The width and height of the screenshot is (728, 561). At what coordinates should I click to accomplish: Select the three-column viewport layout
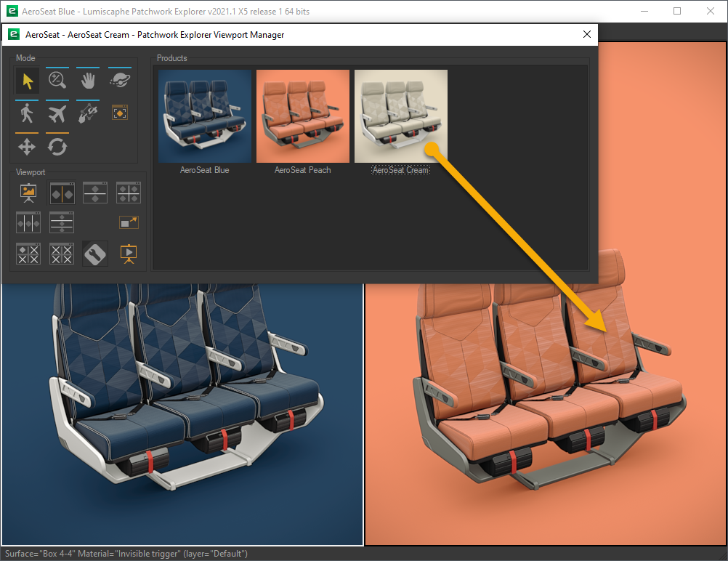tap(28, 222)
